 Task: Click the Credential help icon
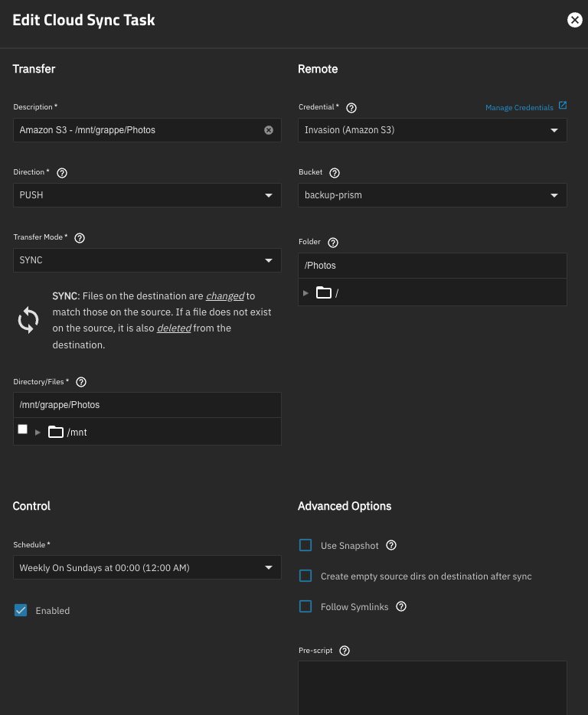(351, 107)
